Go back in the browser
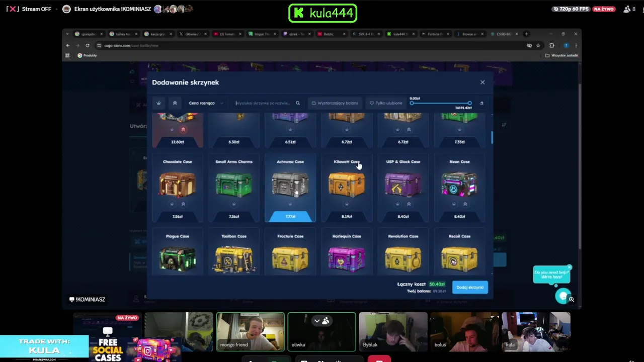The height and width of the screenshot is (362, 644). click(68, 45)
